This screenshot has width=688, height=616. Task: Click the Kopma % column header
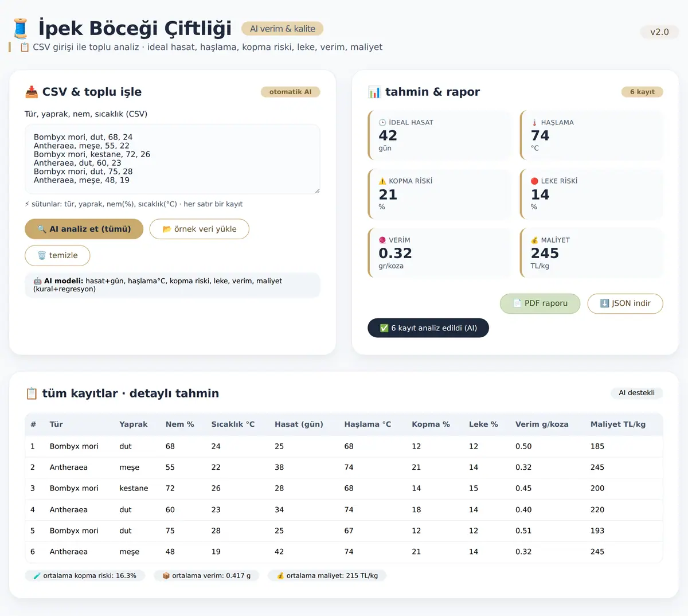(431, 424)
